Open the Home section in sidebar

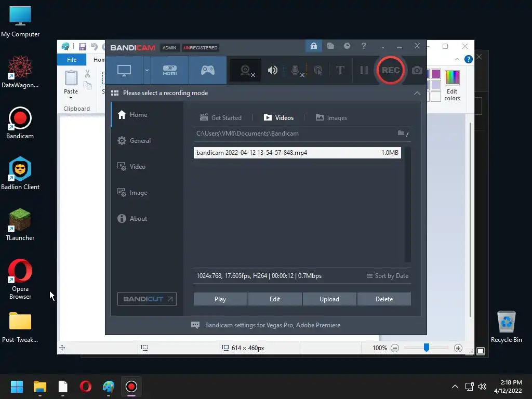tap(147, 115)
